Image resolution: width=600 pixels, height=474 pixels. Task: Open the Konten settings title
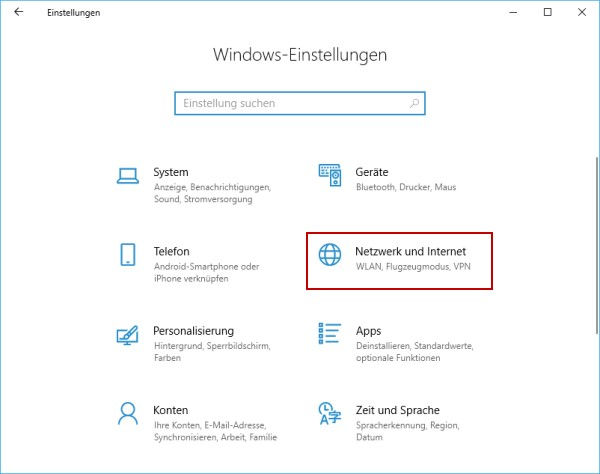coord(171,410)
